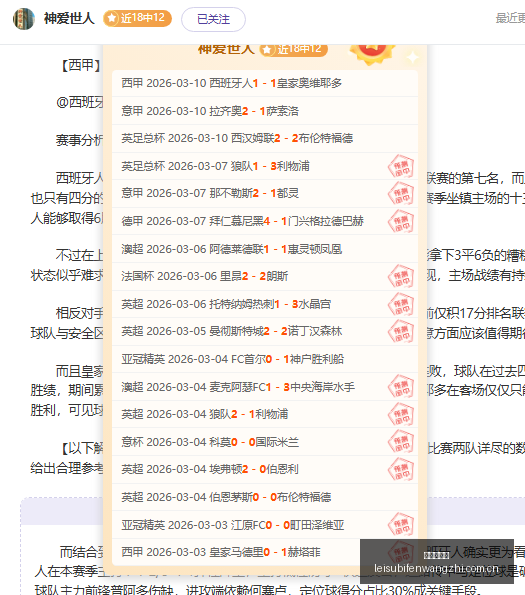Select row 伯恩茅斯0 - 0布伦特福德
Image resolution: width=525 pixels, height=595 pixels.
[x=265, y=497]
